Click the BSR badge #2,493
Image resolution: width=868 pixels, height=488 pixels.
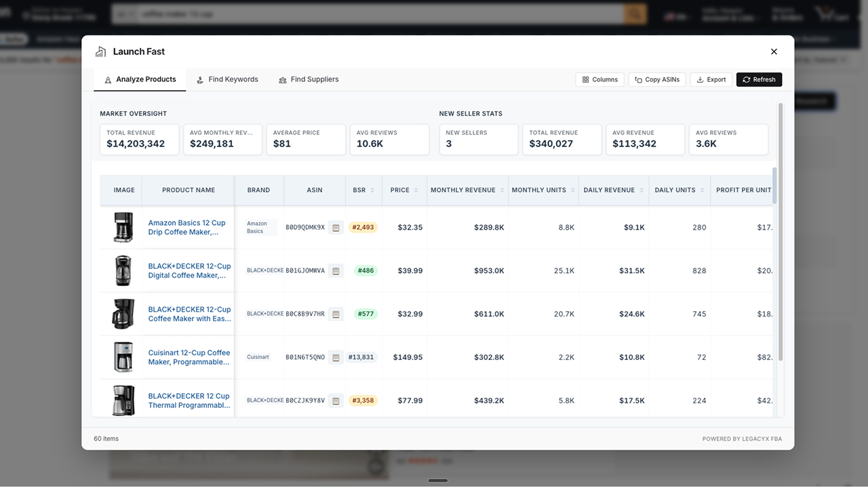[x=363, y=228]
